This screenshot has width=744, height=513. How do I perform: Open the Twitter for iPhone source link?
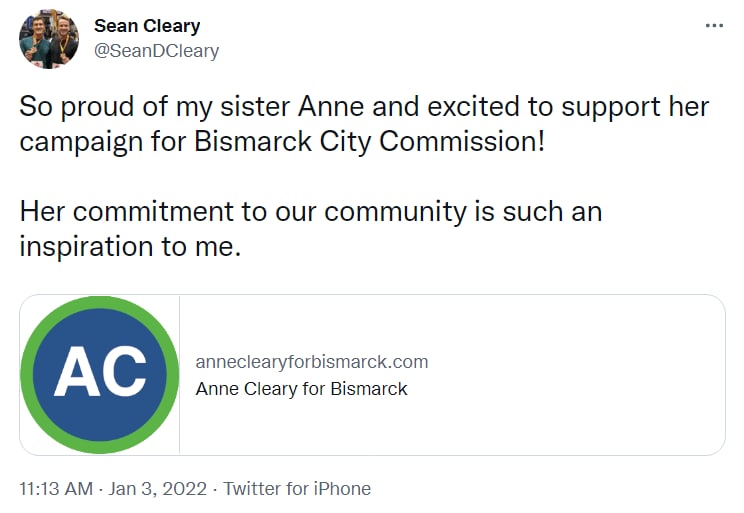[x=297, y=489]
